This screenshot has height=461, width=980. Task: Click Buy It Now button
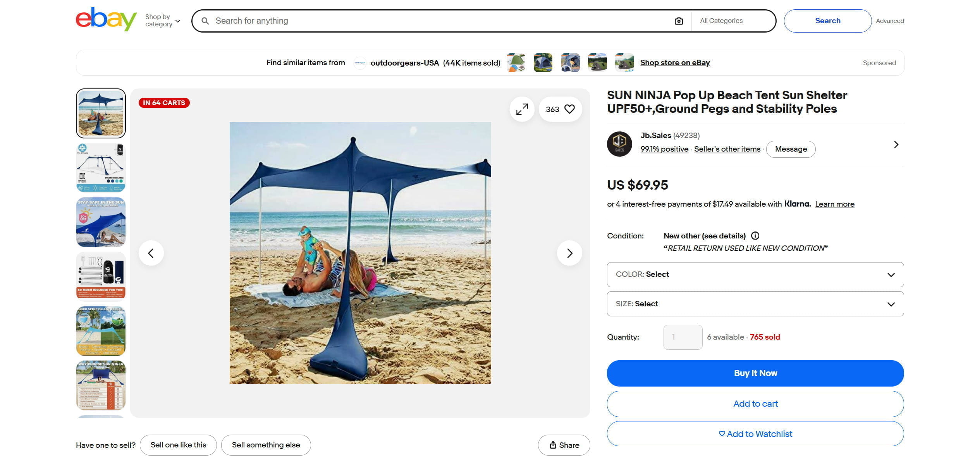pyautogui.click(x=755, y=373)
